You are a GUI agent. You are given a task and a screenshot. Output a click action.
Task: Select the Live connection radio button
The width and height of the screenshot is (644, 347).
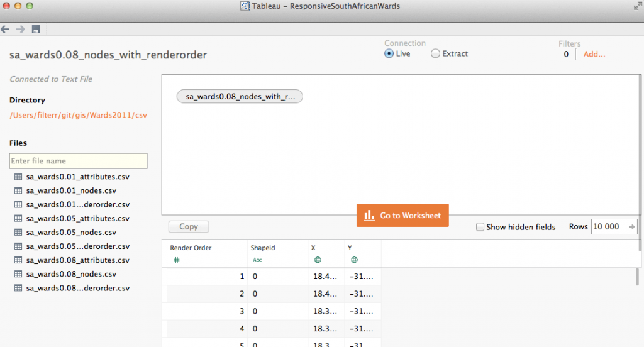(x=389, y=54)
